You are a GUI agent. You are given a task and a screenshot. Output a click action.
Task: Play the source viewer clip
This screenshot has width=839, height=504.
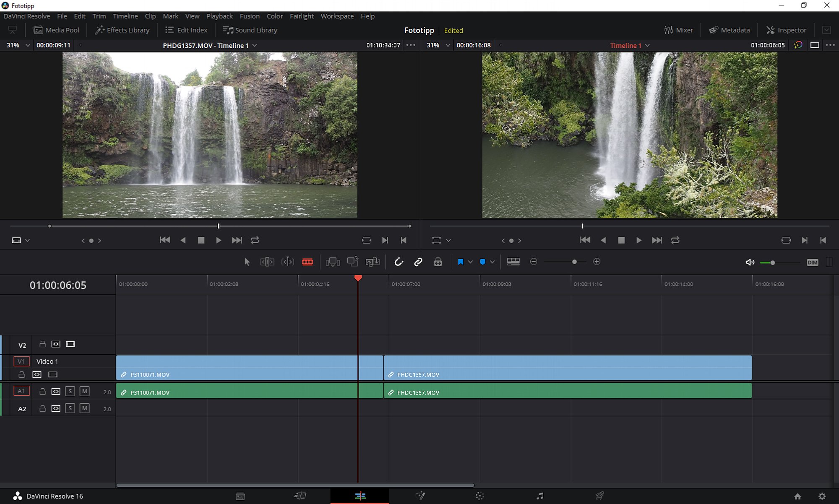tap(219, 240)
